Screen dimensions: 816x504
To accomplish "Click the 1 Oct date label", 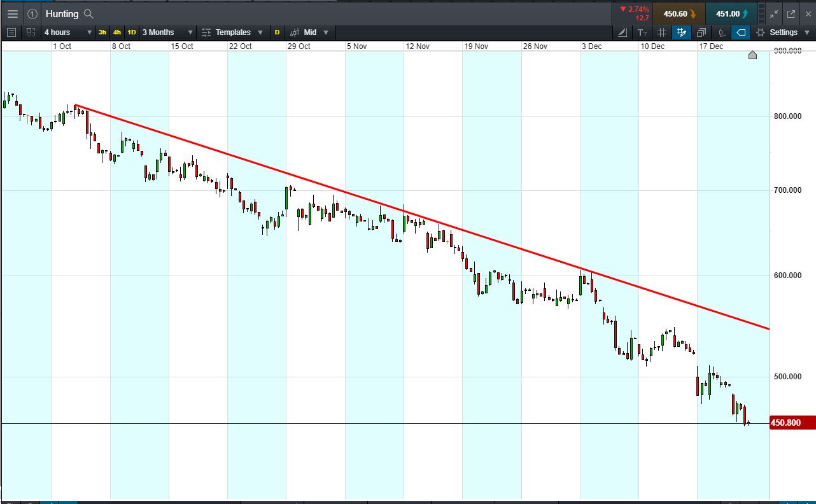I will 62,46.
